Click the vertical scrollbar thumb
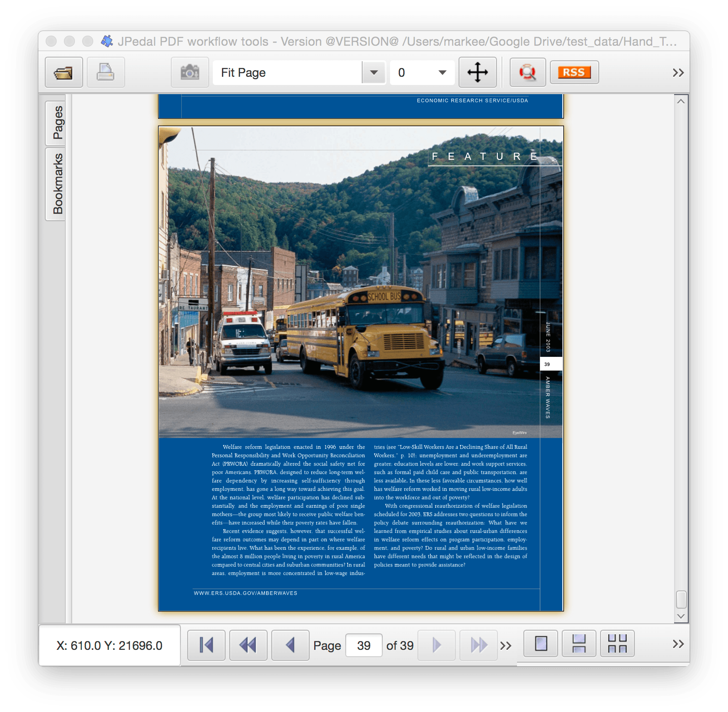 tap(681, 600)
